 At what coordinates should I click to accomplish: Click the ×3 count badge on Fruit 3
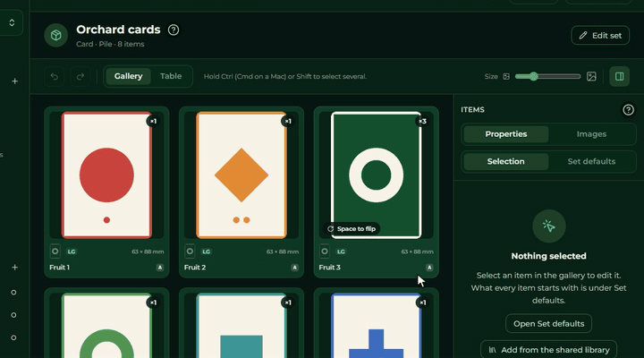coord(422,121)
